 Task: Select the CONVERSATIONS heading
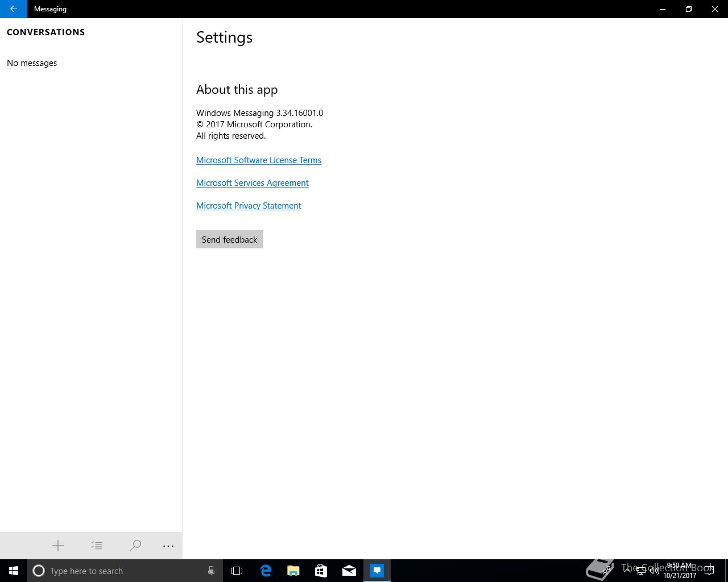[46, 32]
